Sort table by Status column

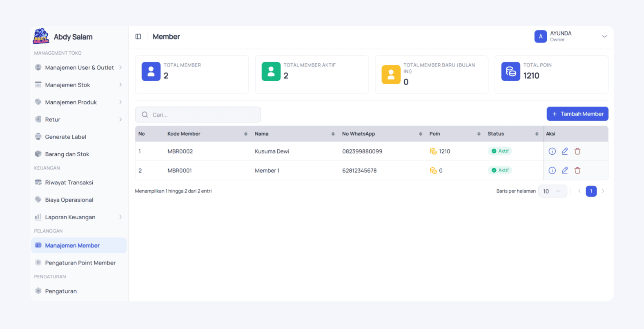click(x=537, y=134)
